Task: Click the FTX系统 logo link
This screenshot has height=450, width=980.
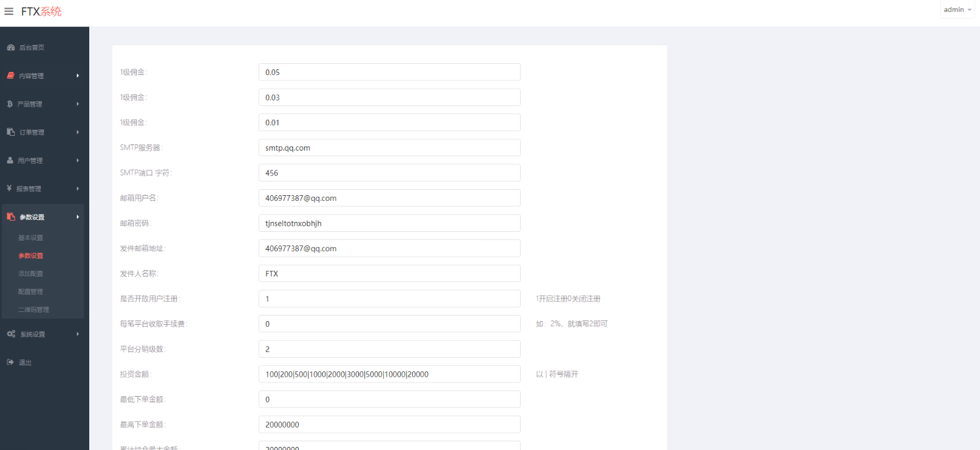Action: tap(42, 12)
